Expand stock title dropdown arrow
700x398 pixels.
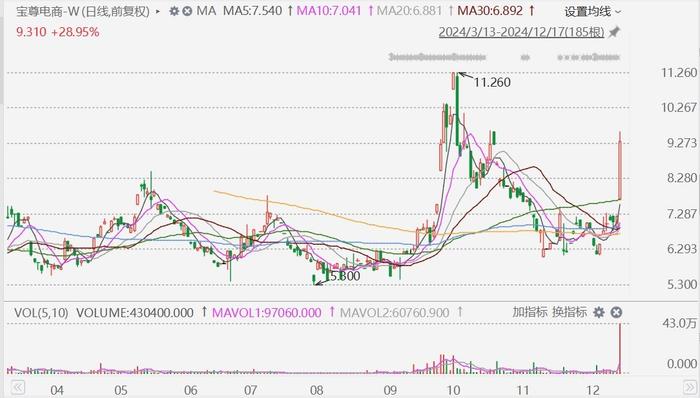coord(158,11)
